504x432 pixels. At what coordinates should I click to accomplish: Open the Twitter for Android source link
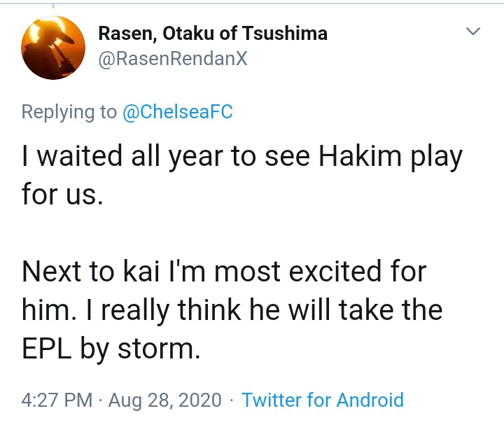[322, 400]
